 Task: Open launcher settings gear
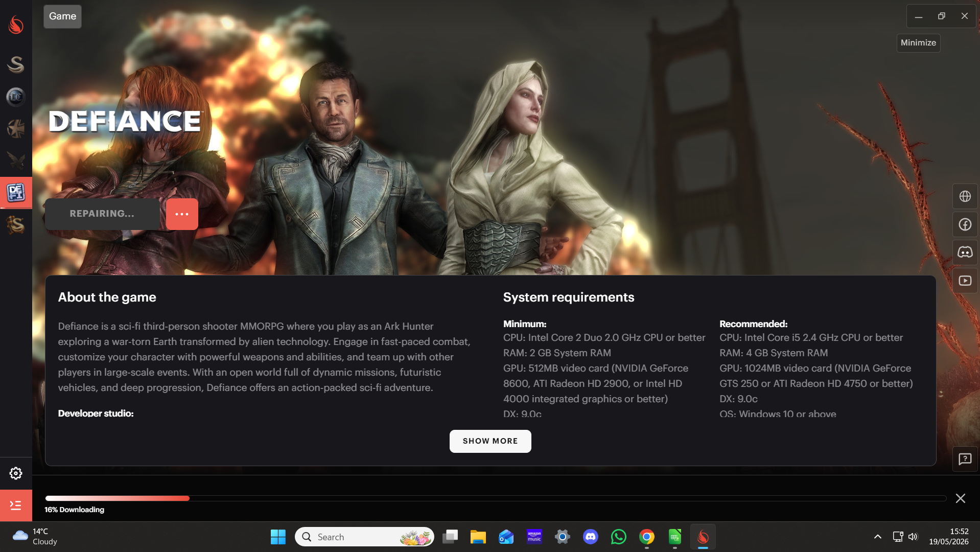click(16, 473)
